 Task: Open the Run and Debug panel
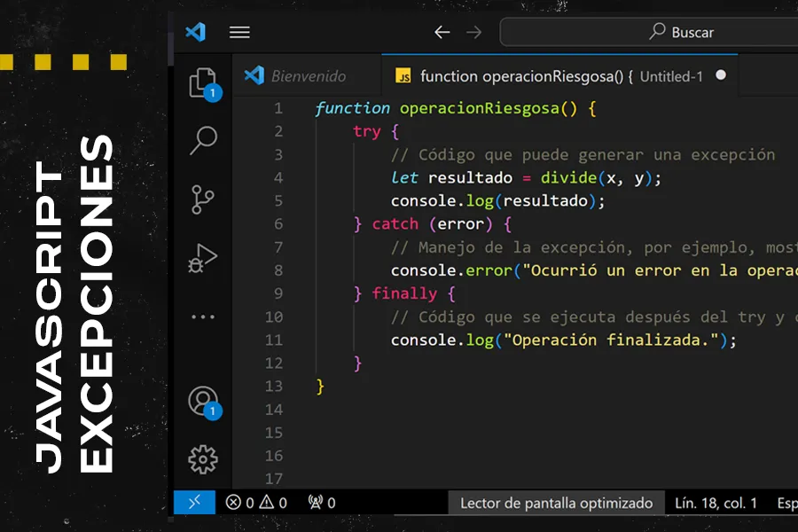tap(202, 257)
